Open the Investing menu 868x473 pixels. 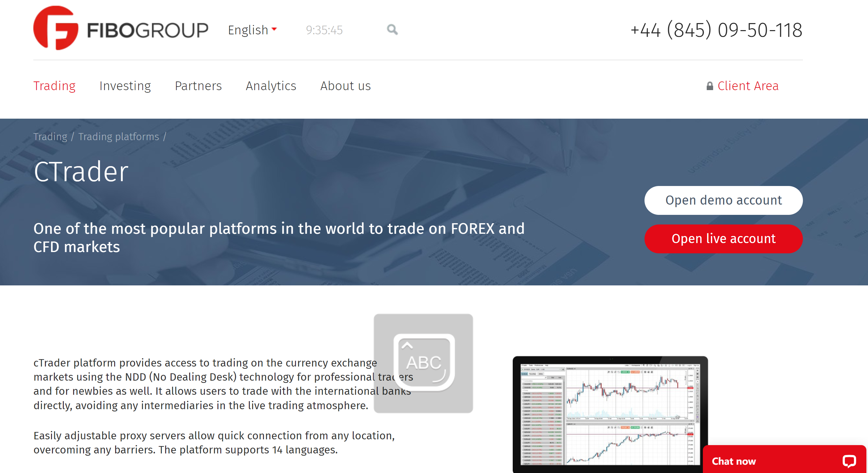pyautogui.click(x=125, y=86)
